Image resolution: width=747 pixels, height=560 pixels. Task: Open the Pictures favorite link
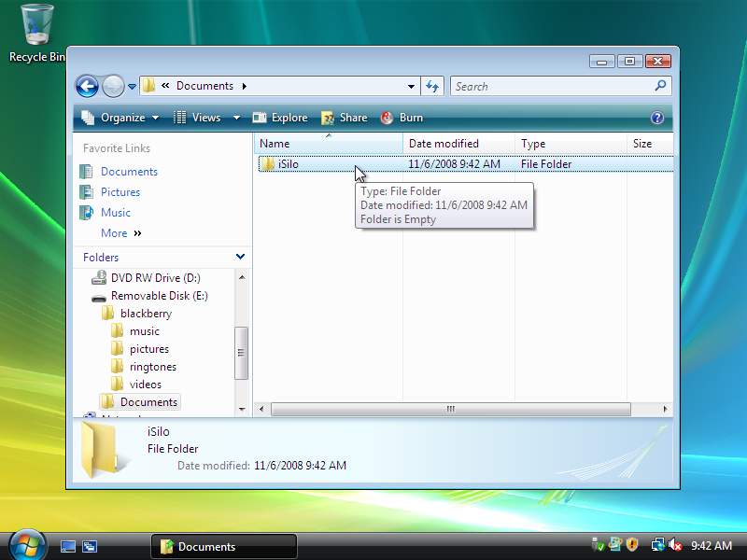point(120,192)
